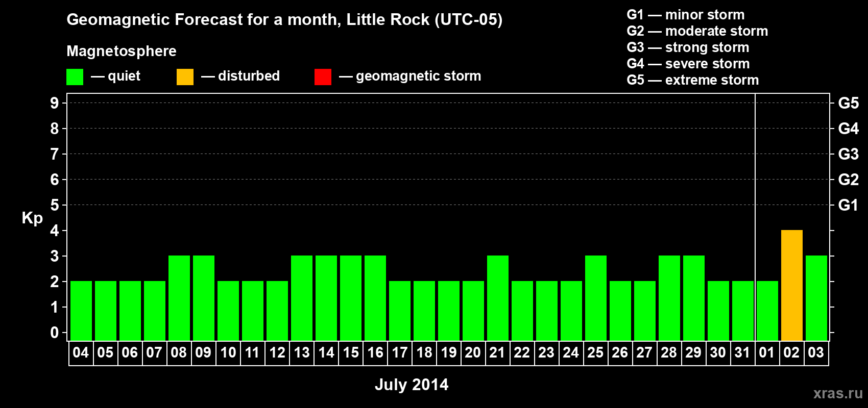Click the xras.ru watermark link

pyautogui.click(x=838, y=393)
